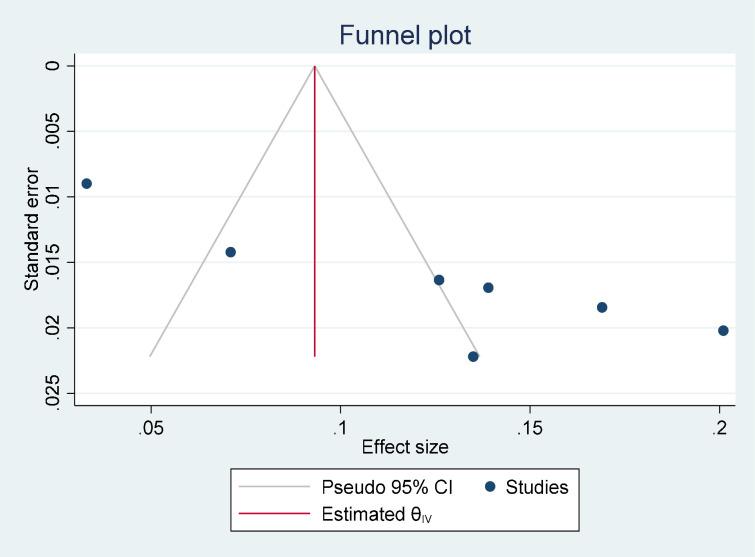Click the red Estimated θ legend line
The height and width of the screenshot is (557, 755).
click(x=275, y=517)
